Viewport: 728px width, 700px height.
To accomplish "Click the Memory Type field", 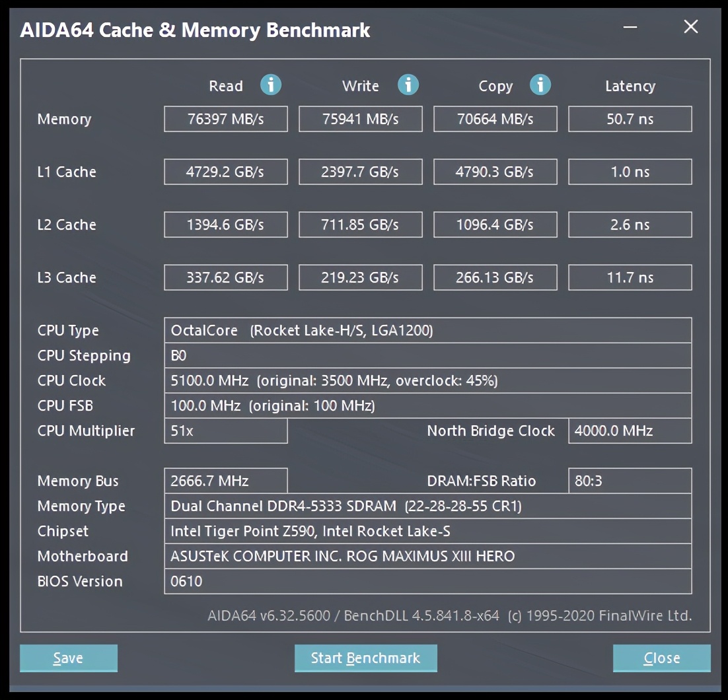I will [427, 506].
